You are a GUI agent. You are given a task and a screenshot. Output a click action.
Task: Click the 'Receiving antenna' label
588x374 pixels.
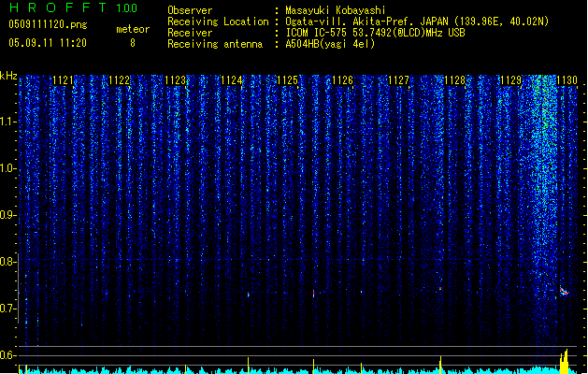point(215,44)
